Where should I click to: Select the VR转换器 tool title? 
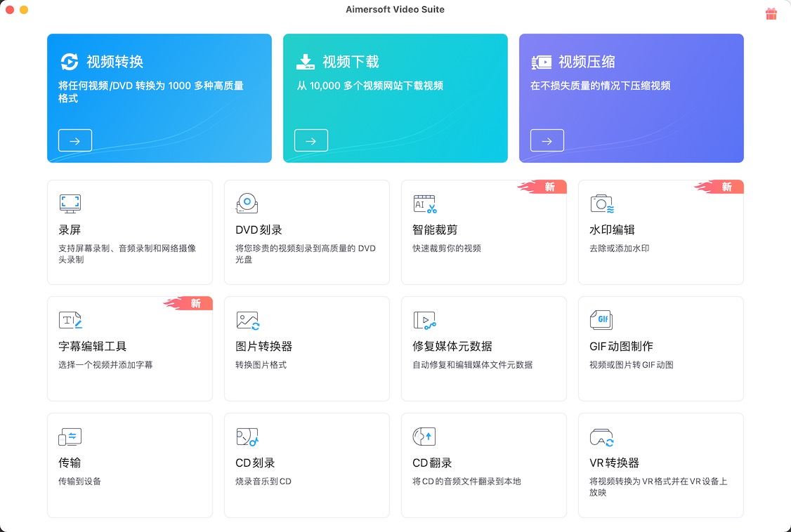click(x=615, y=463)
